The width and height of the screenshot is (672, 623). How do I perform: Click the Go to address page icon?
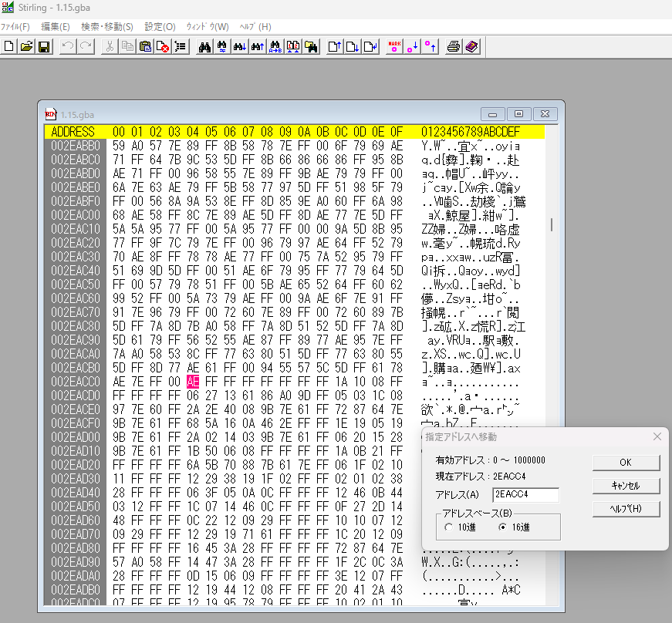tap(370, 46)
